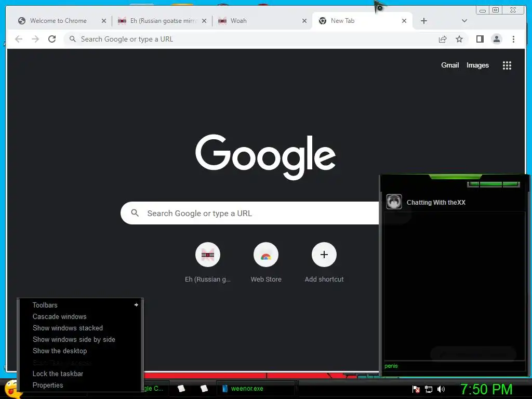This screenshot has height=399, width=532.
Task: Click the 7:50 PM clock
Action: [x=486, y=389]
